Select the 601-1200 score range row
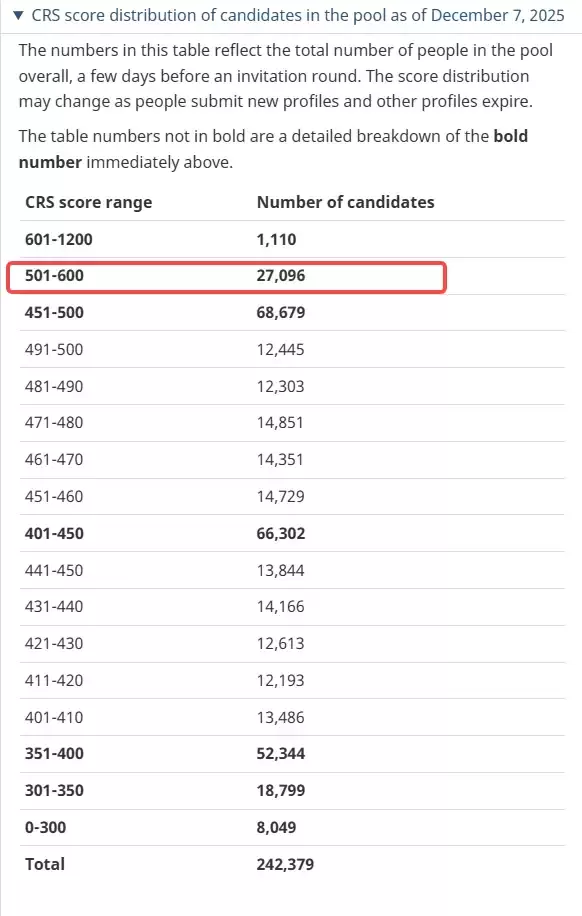582x916 pixels. coord(292,239)
